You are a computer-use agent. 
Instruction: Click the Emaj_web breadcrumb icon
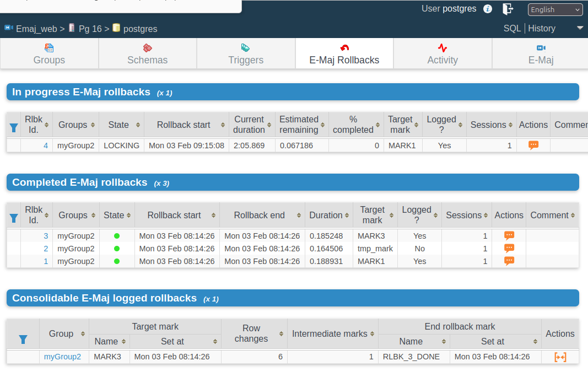coord(9,28)
